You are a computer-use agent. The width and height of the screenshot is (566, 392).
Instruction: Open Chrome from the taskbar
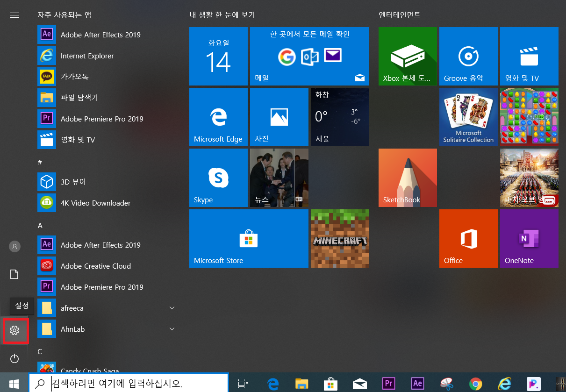coord(476,384)
